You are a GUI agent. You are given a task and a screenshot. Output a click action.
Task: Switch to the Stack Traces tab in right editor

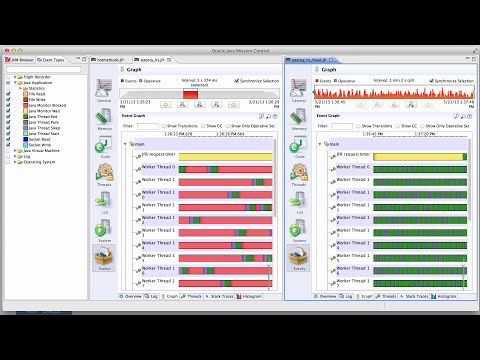click(414, 296)
